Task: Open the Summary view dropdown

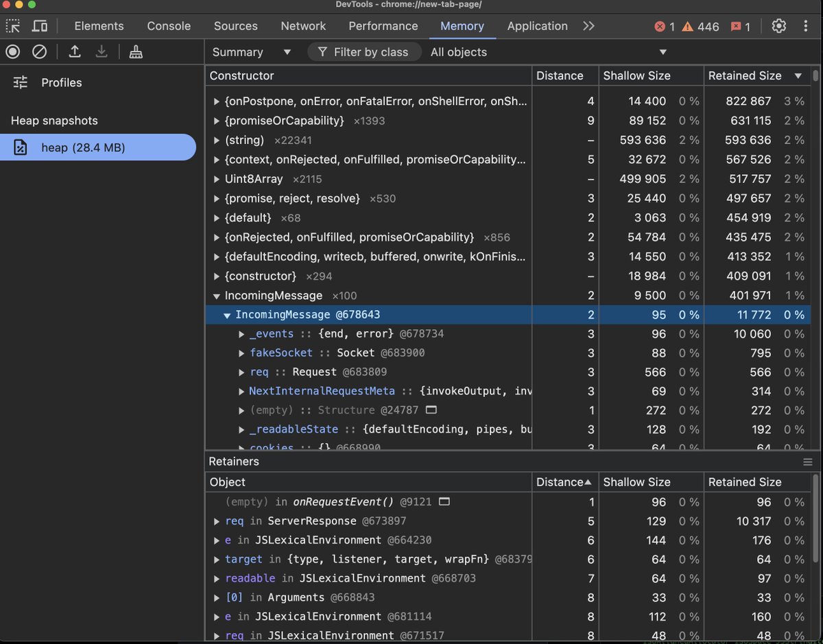Action: click(251, 52)
